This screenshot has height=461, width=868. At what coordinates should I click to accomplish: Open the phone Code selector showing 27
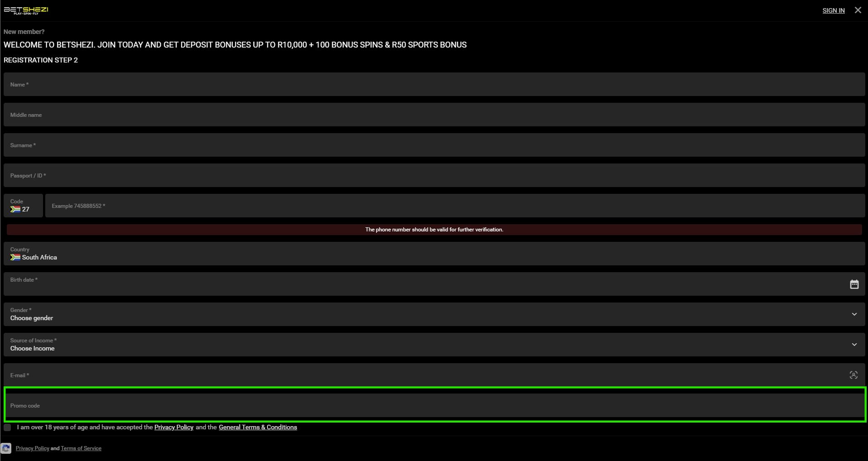[x=23, y=206]
